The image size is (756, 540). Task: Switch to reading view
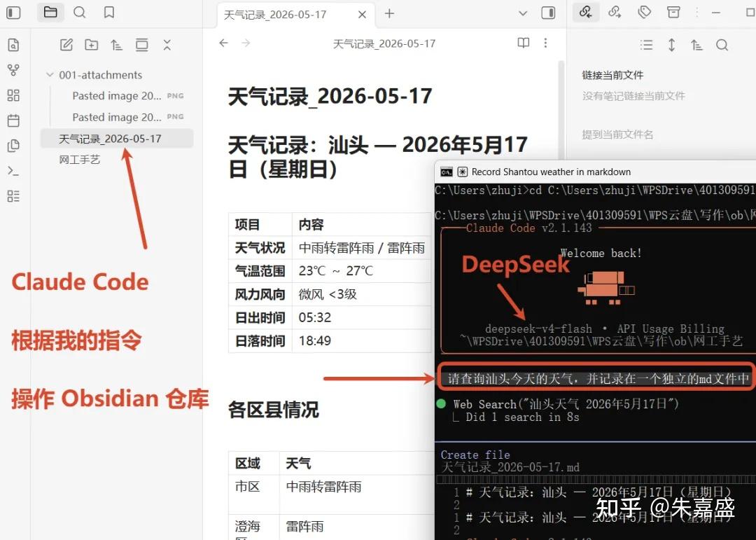click(523, 43)
